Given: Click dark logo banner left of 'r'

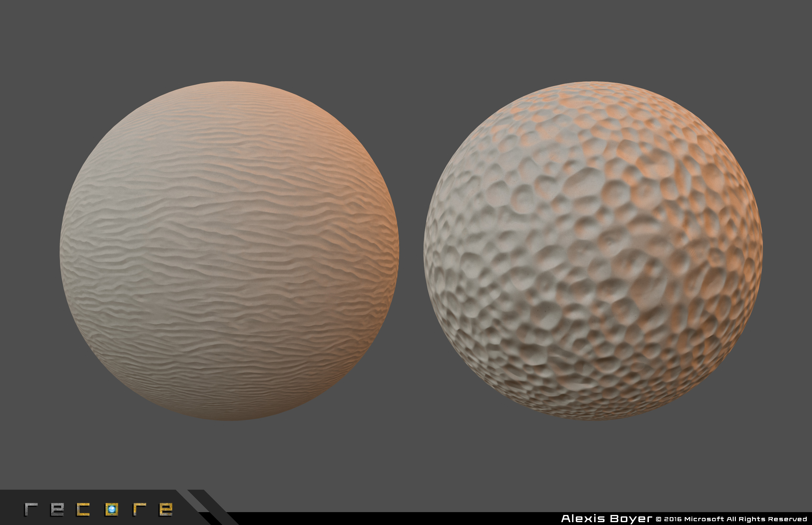Looking at the screenshot, I should point(12,508).
